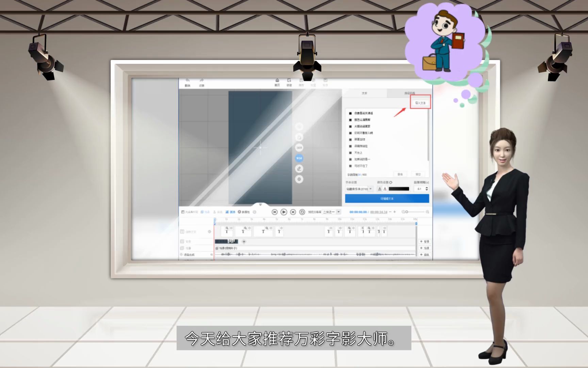Viewport: 588px width, 368px height.
Task: Click the third T text clip on timeline
Action: [263, 232]
